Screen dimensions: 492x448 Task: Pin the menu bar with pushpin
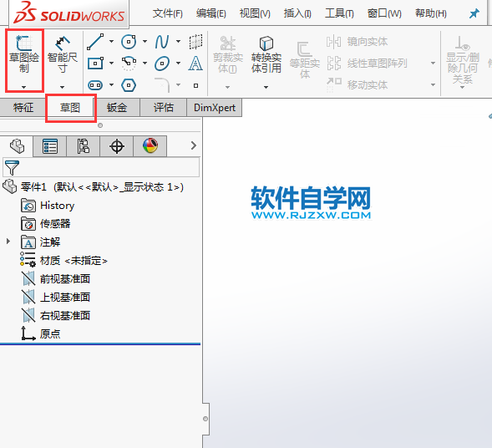[x=474, y=13]
